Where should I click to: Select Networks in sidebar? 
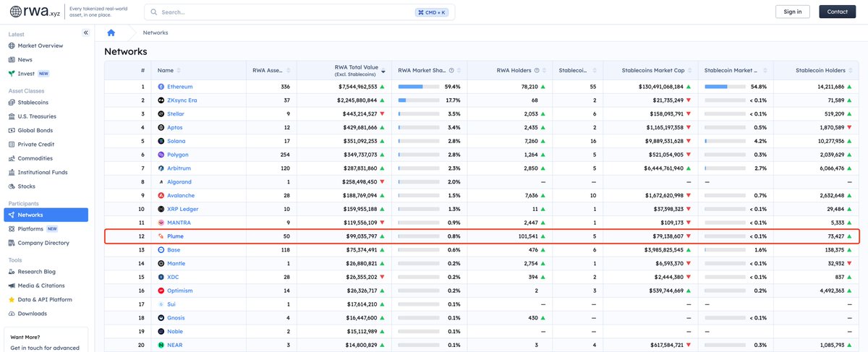tap(46, 215)
